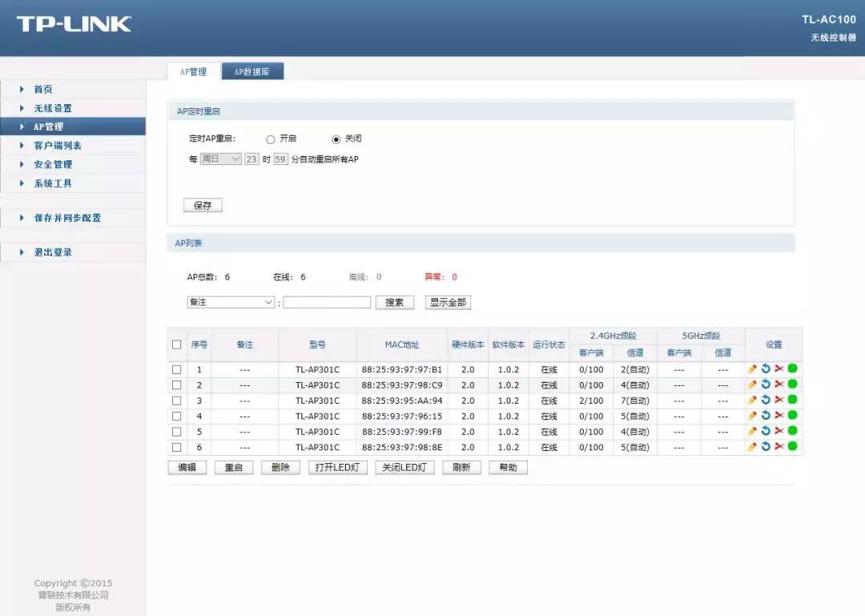Click the 显示全部 button
865x616 pixels.
pos(447,302)
